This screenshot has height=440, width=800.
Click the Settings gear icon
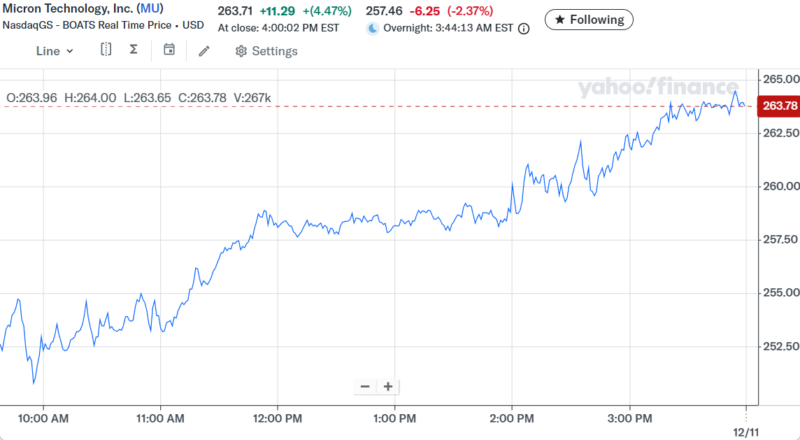[241, 51]
